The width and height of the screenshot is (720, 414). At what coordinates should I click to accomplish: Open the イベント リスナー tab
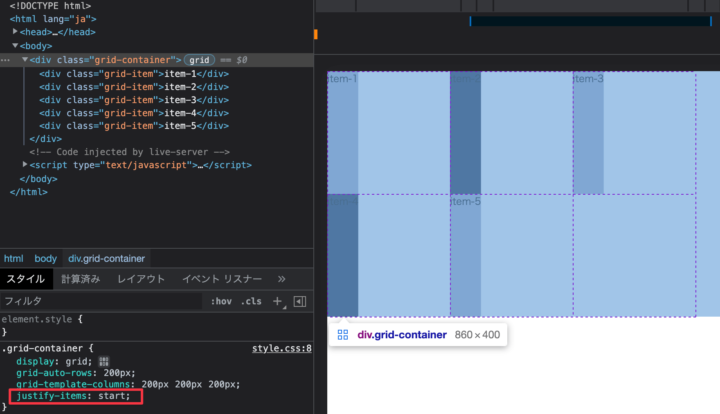point(222,279)
